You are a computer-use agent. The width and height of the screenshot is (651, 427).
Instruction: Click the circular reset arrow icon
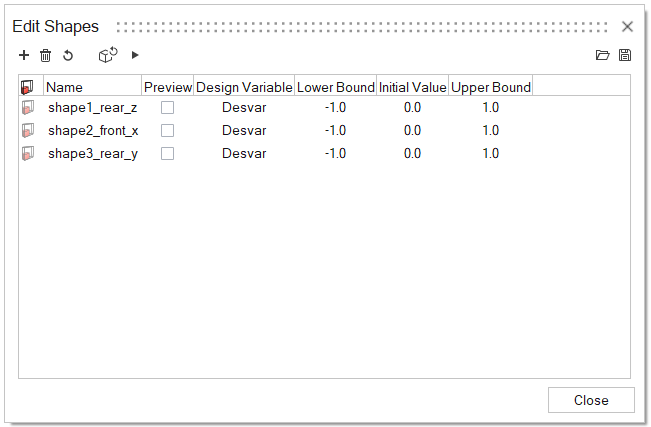point(67,56)
